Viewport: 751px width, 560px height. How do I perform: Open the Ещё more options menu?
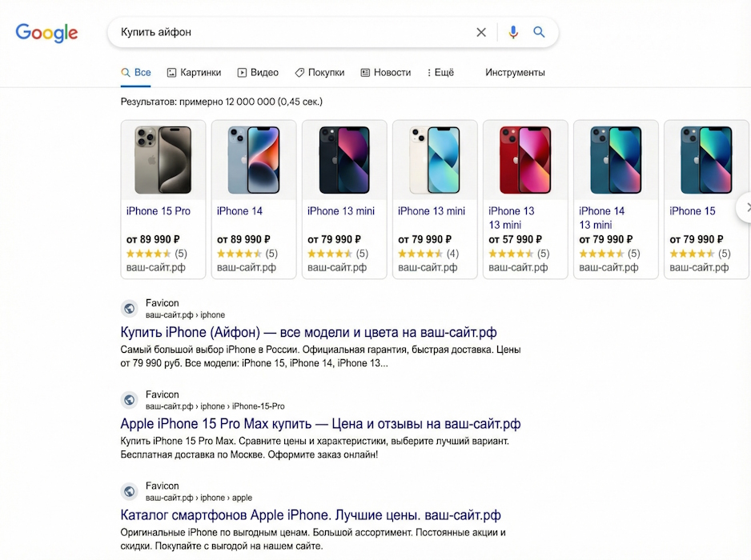coord(440,73)
